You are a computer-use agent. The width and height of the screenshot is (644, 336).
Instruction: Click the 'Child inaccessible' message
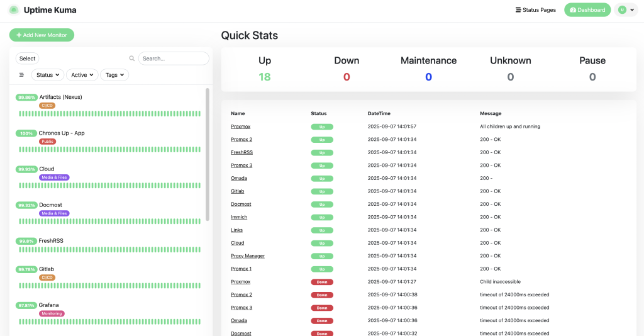500,282
